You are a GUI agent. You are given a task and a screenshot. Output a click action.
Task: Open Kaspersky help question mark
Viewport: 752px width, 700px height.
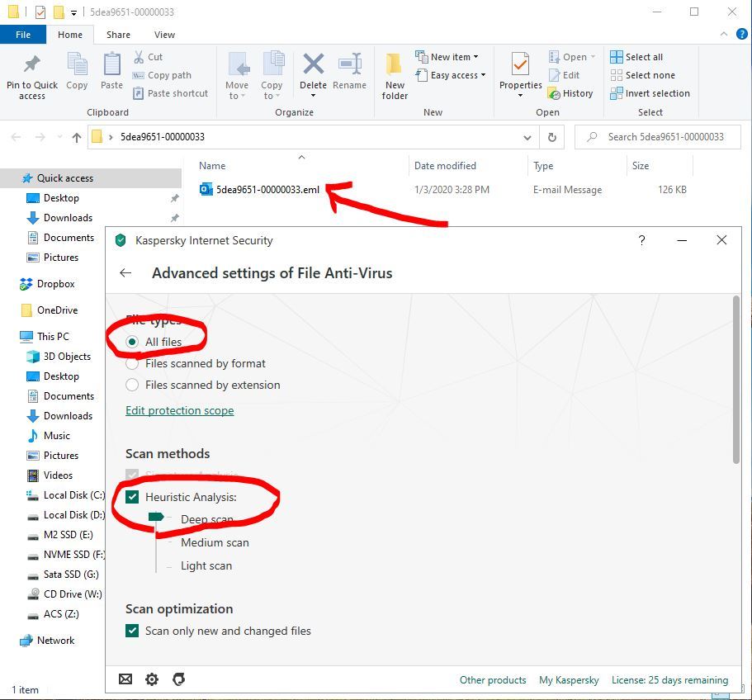coord(641,240)
